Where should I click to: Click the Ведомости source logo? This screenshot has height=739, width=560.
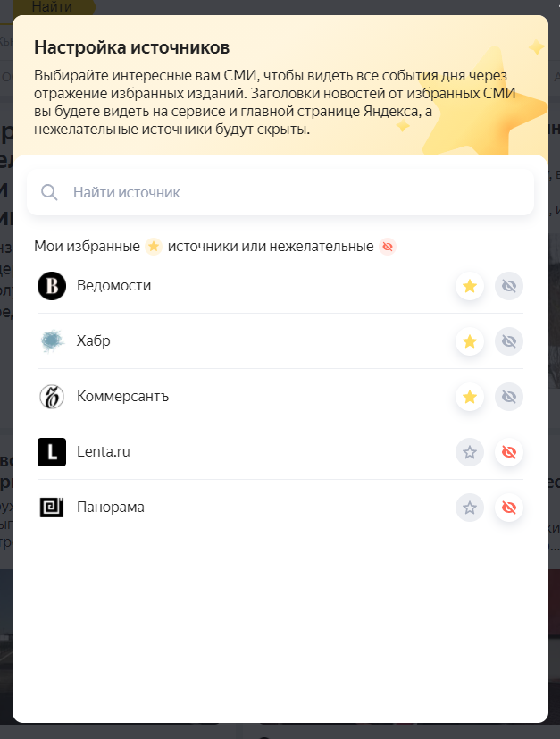pyautogui.click(x=52, y=286)
